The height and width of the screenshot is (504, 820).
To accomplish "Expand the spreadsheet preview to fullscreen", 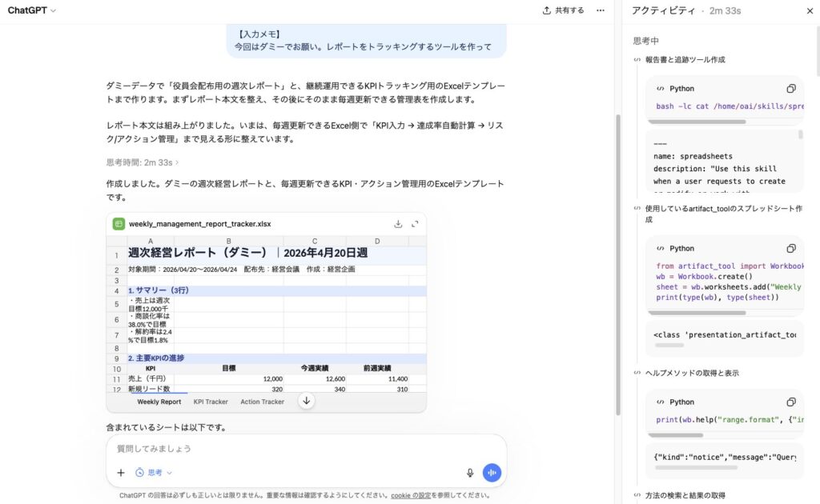I will (415, 224).
